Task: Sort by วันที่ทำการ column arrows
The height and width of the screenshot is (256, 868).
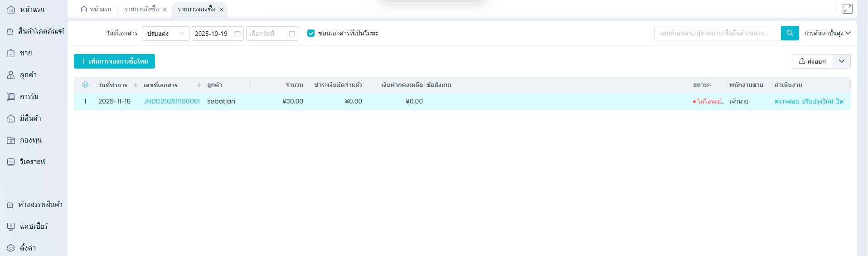Action: pyautogui.click(x=135, y=85)
